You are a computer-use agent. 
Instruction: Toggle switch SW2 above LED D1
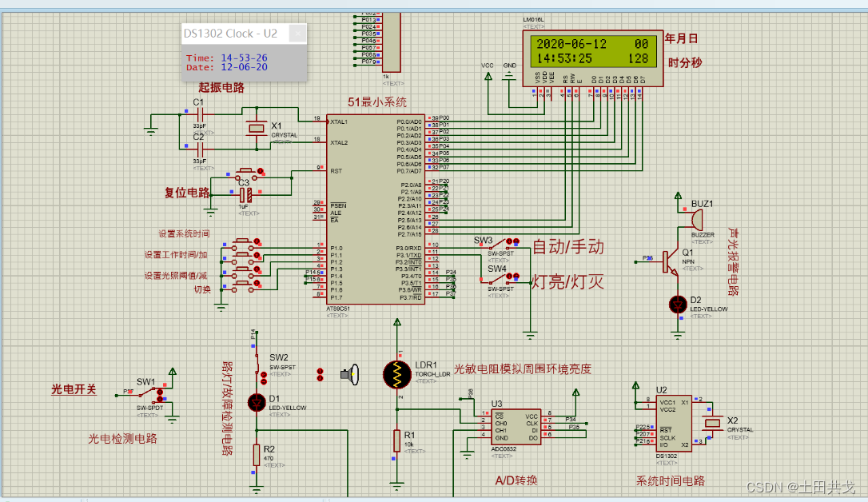tap(257, 364)
